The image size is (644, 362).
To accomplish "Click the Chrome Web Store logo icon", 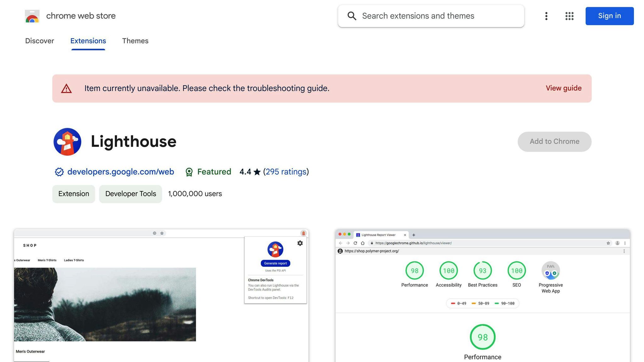I will (32, 16).
